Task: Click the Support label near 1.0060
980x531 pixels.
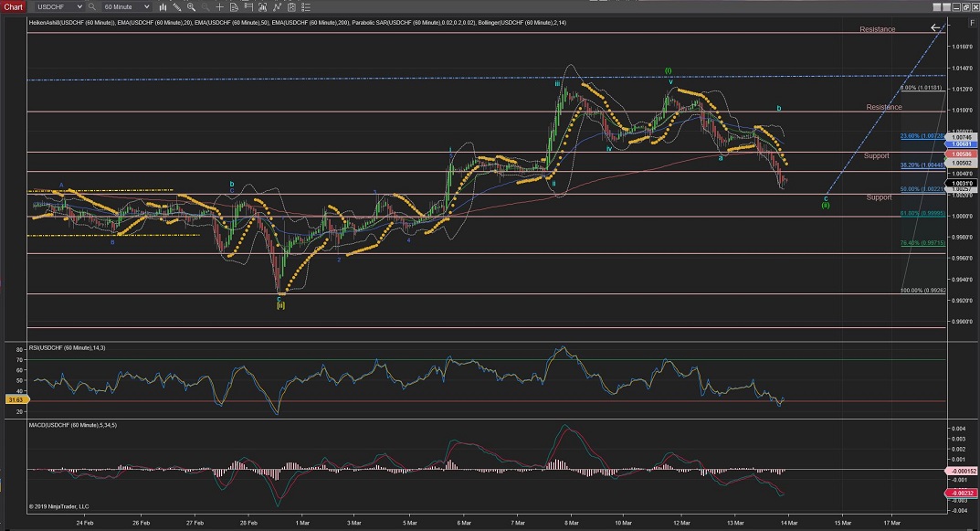Action: 876,155
